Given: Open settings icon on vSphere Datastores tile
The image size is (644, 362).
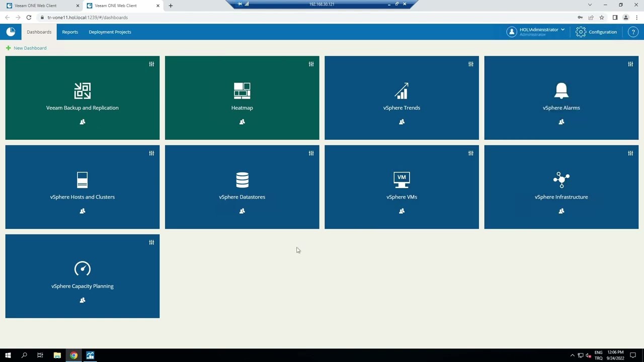Looking at the screenshot, I should (x=311, y=153).
